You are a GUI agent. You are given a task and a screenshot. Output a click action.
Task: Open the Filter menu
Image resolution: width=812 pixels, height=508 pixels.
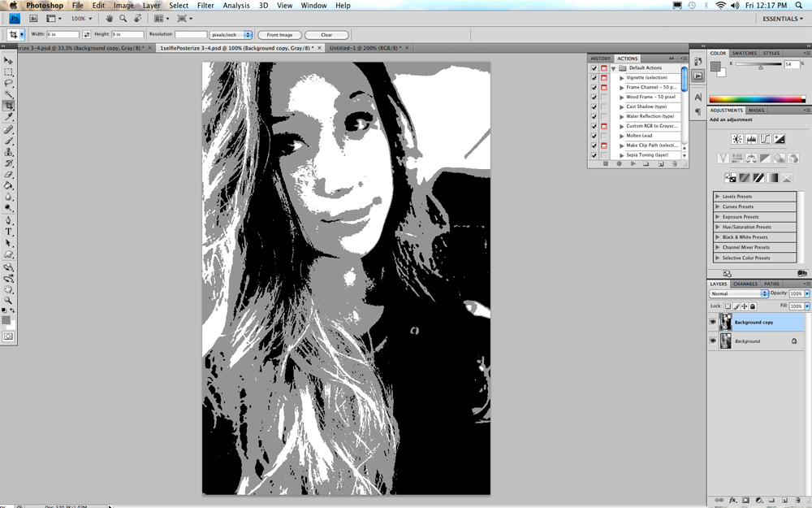[205, 5]
